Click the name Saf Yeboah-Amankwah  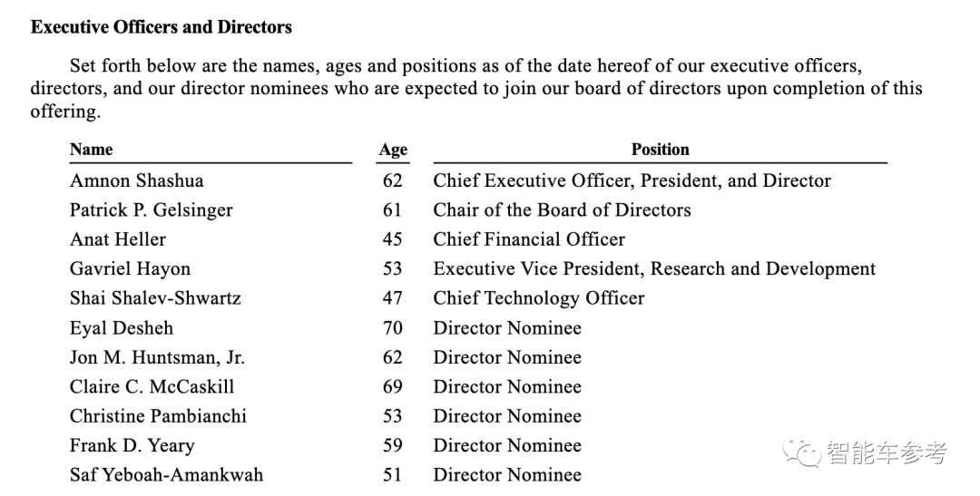pos(166,475)
